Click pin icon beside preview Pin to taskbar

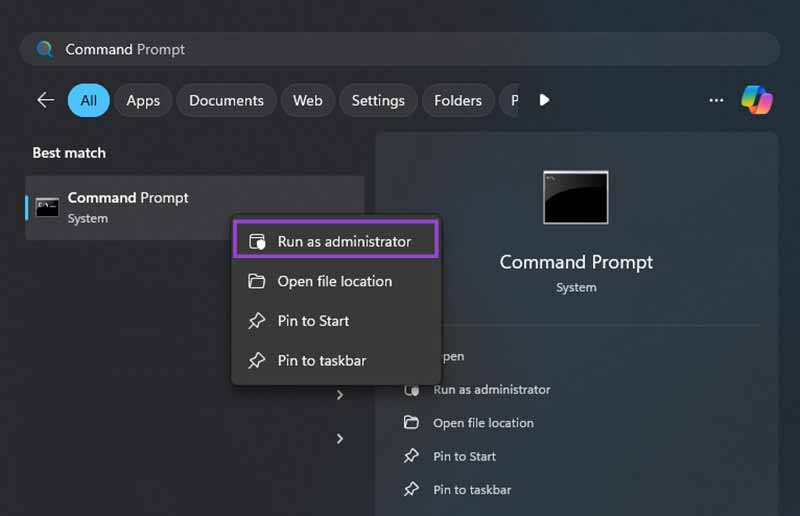(x=411, y=489)
